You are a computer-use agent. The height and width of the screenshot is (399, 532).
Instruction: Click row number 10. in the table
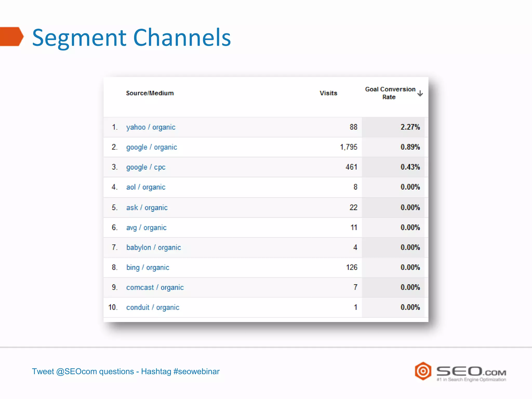113,307
